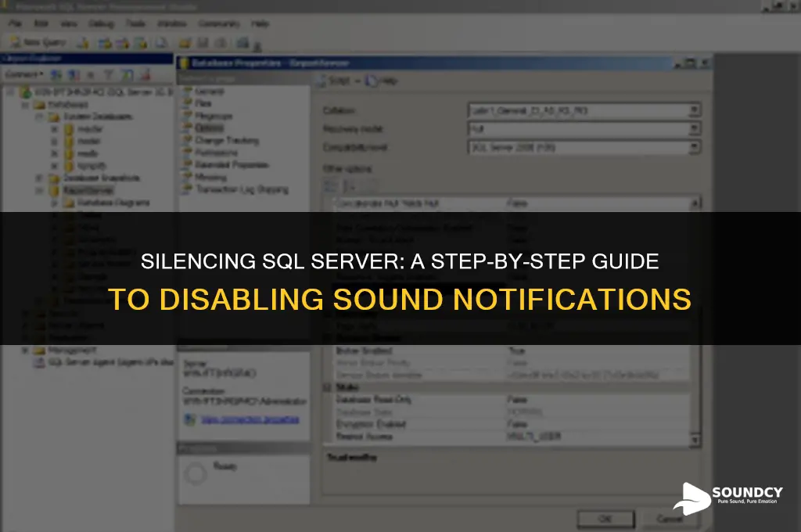Open the Connect dropdown in Object Explorer
Viewport: 801px width, 532px height.
pos(23,74)
